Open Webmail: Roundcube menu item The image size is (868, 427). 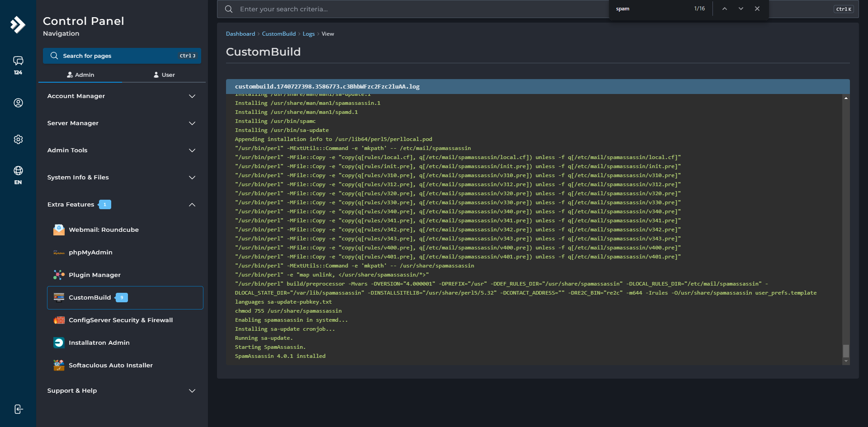[125, 230]
